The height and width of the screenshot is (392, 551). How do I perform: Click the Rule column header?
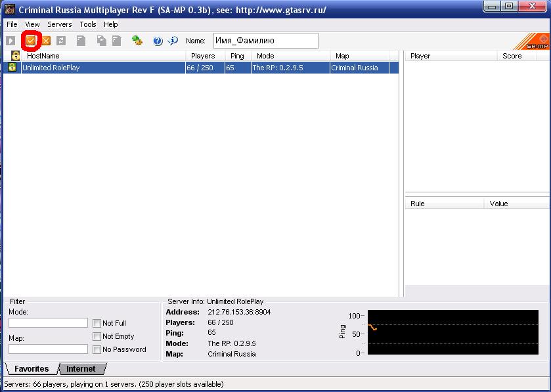point(445,204)
